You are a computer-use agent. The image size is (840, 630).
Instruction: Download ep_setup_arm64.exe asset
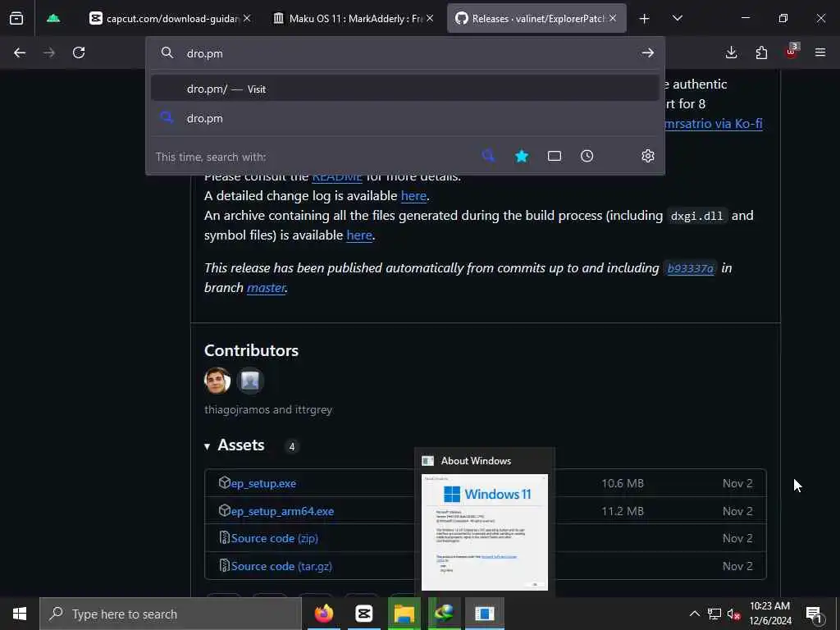pyautogui.click(x=282, y=511)
